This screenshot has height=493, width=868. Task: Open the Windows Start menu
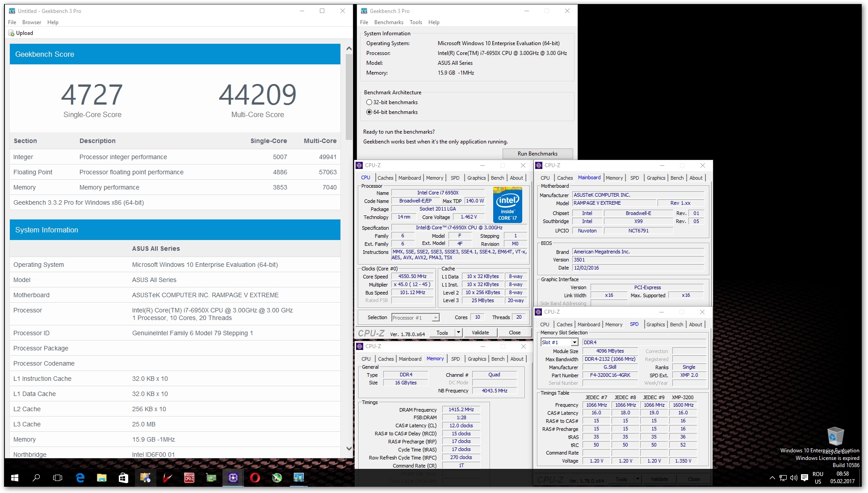coord(14,478)
